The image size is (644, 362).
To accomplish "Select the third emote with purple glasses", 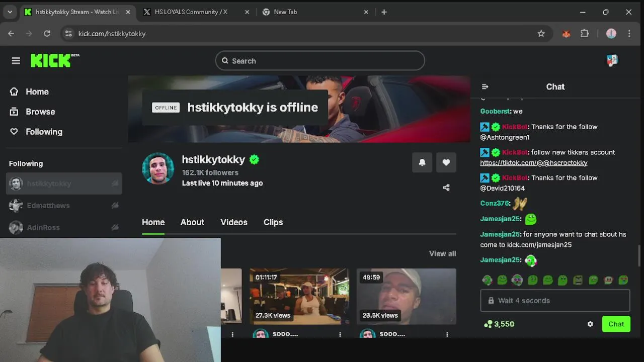I will tap(517, 280).
